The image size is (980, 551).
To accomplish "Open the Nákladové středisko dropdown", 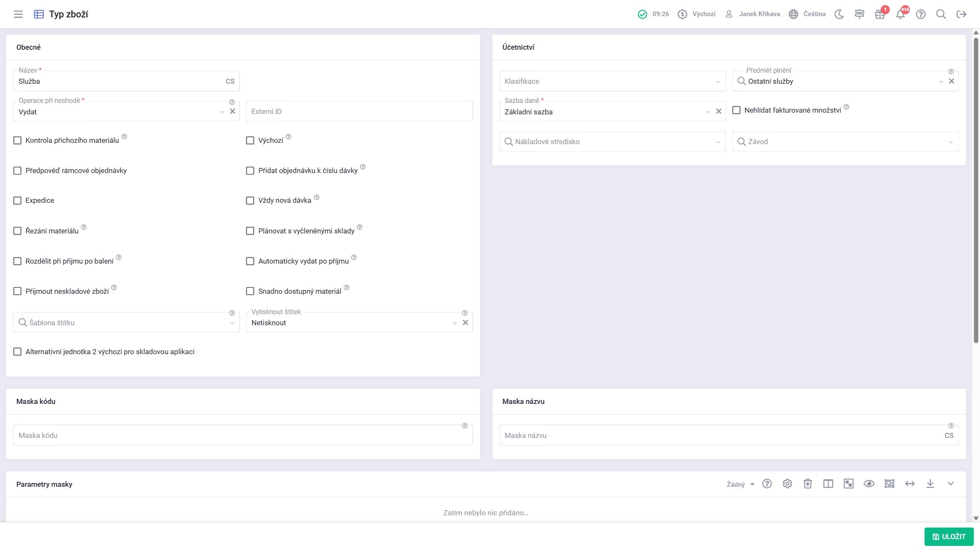I will (x=612, y=142).
